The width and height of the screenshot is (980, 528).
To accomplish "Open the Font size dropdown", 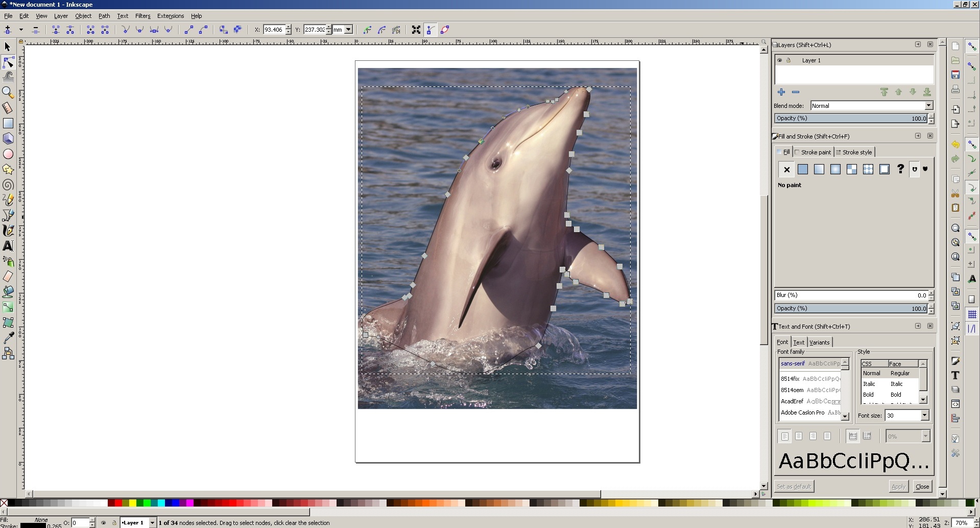I will tap(924, 416).
